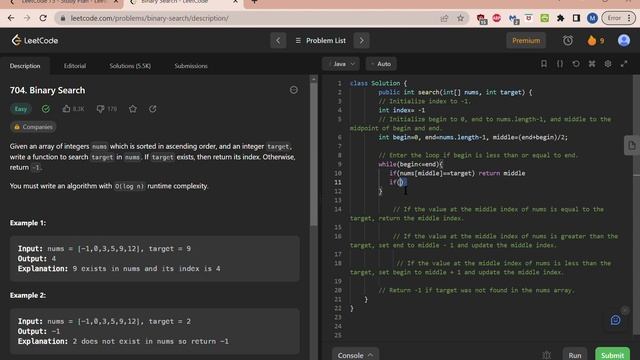Viewport: 640px width, 360px height.
Task: Click the editor bookmark icon
Action: coord(544,64)
